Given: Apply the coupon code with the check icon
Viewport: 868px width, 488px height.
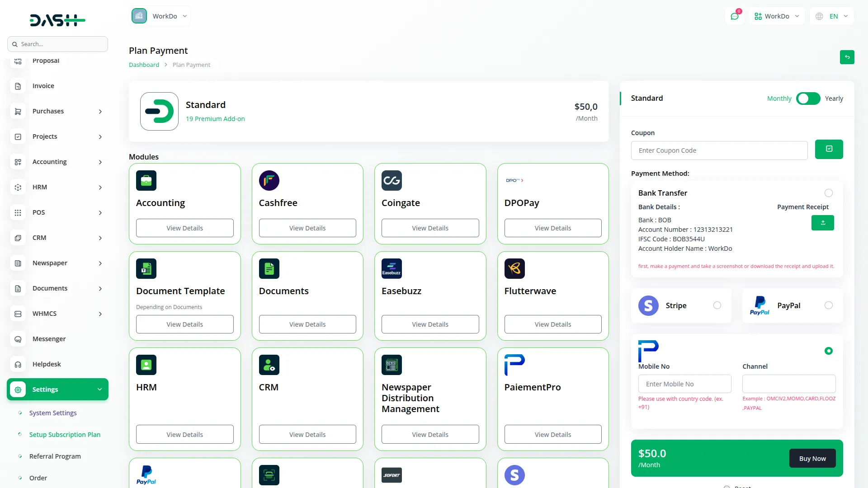Looking at the screenshot, I should click(829, 149).
